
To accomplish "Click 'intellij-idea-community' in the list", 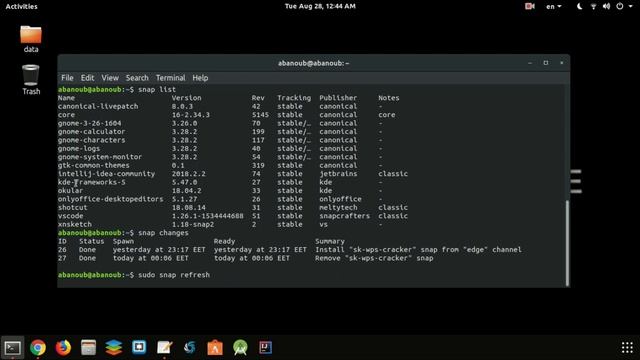I will (x=106, y=173).
